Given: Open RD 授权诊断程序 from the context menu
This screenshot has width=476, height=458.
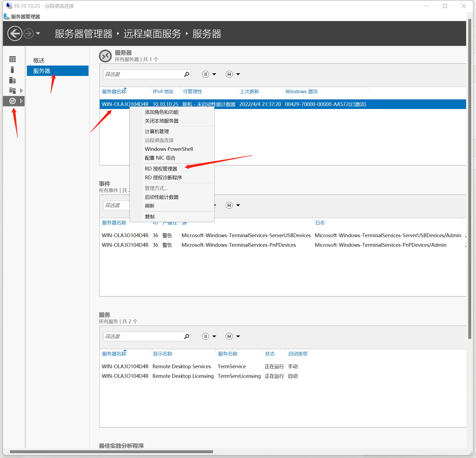Looking at the screenshot, I should tap(163, 178).
